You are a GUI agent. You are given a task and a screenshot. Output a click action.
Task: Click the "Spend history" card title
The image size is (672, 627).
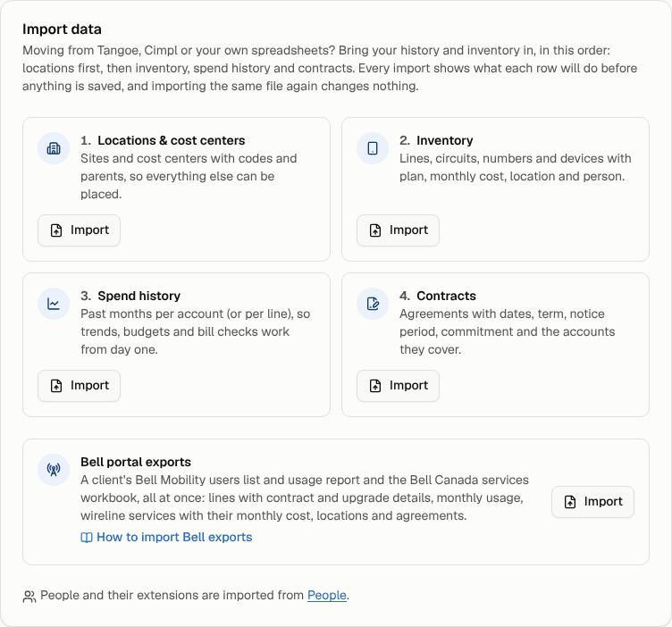tap(139, 296)
